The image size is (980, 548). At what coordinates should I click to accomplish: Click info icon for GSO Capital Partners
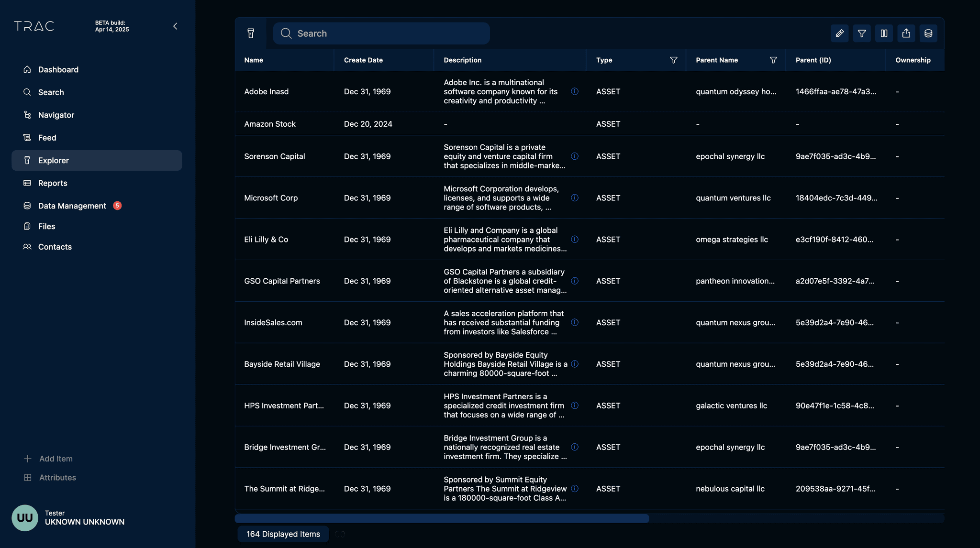click(575, 281)
